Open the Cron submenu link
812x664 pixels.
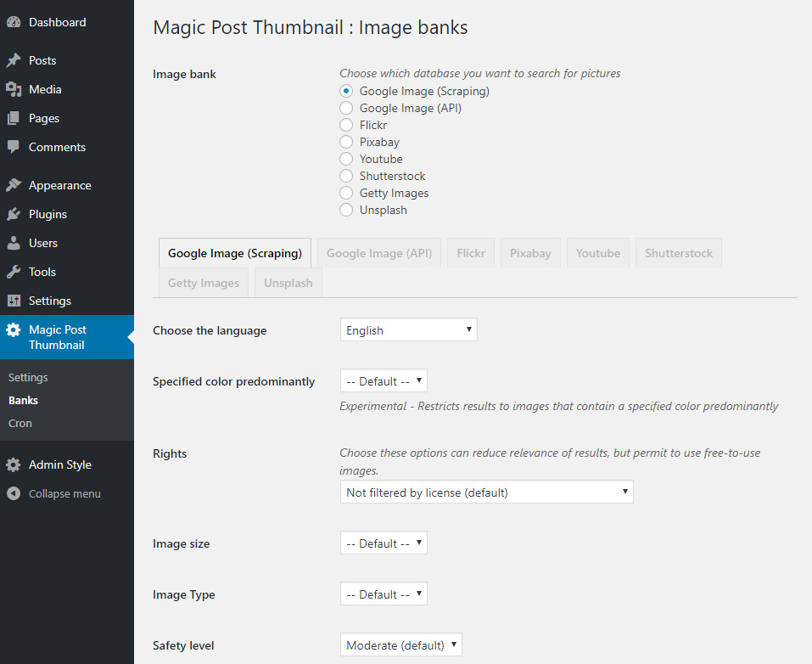[20, 423]
